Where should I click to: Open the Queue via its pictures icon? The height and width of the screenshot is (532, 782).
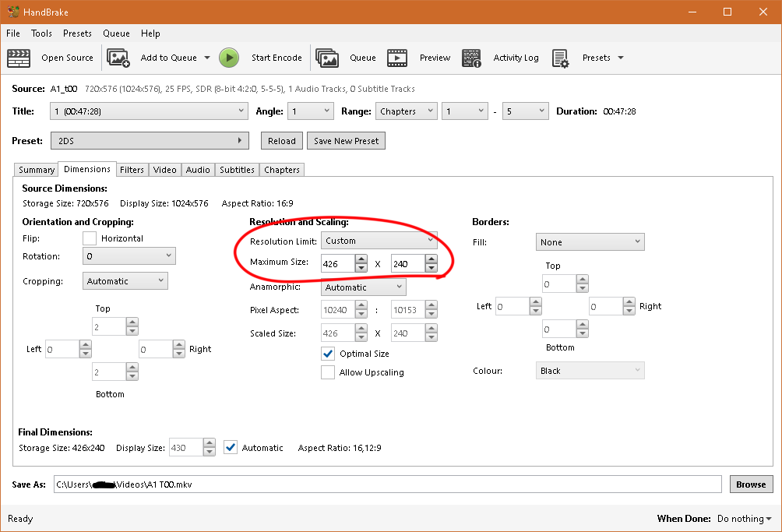327,58
